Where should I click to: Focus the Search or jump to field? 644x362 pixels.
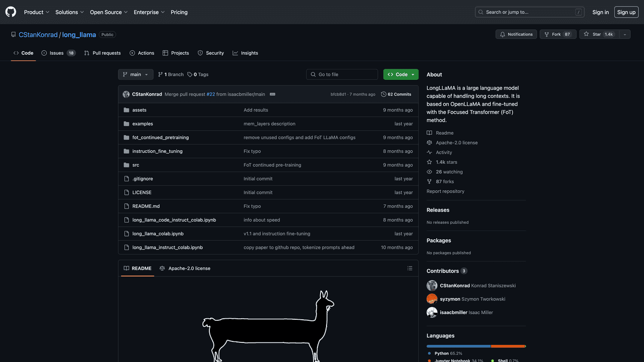(530, 12)
